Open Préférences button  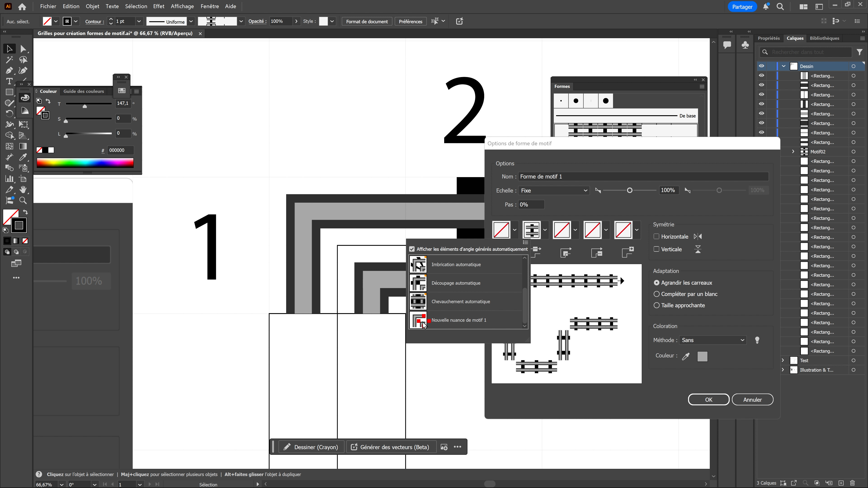pos(410,21)
